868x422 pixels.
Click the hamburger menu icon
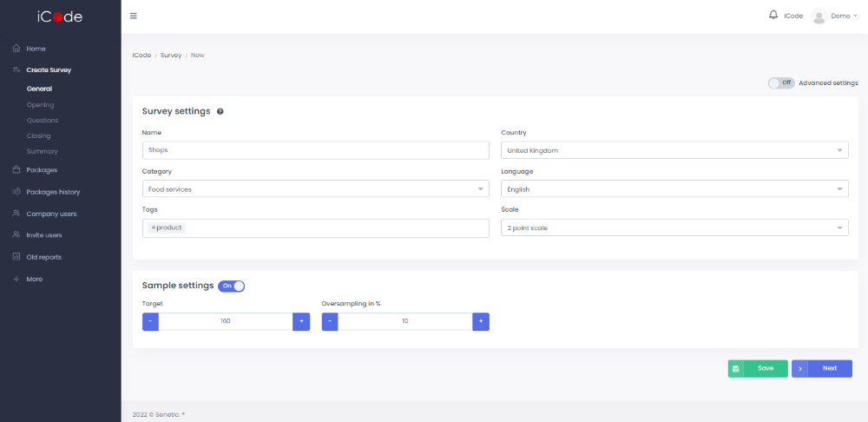tap(133, 16)
